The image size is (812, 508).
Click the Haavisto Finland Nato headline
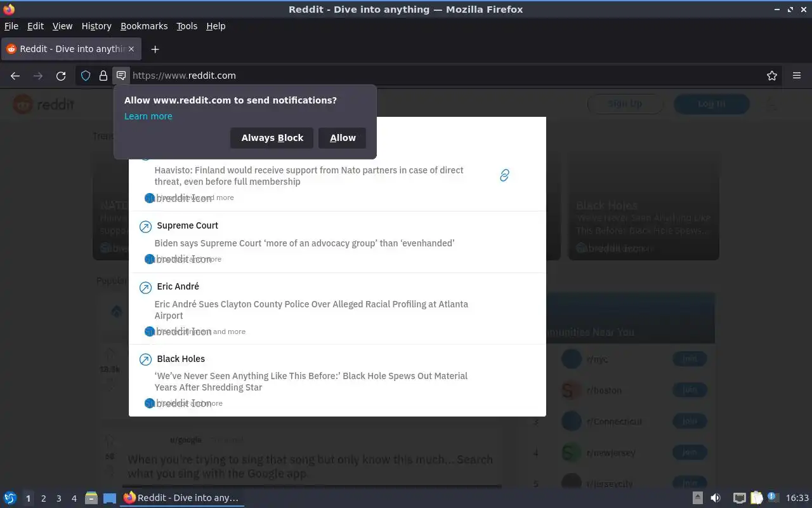[x=309, y=176]
